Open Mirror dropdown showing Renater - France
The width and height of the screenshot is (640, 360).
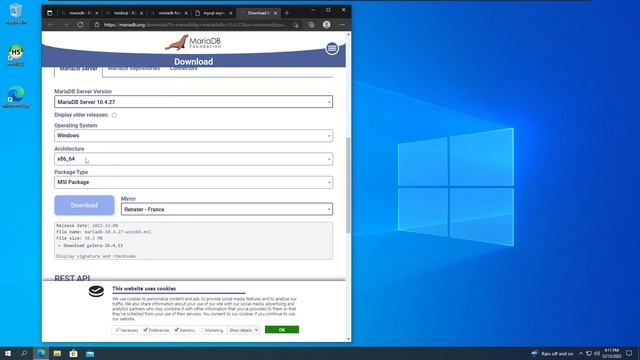click(x=227, y=209)
